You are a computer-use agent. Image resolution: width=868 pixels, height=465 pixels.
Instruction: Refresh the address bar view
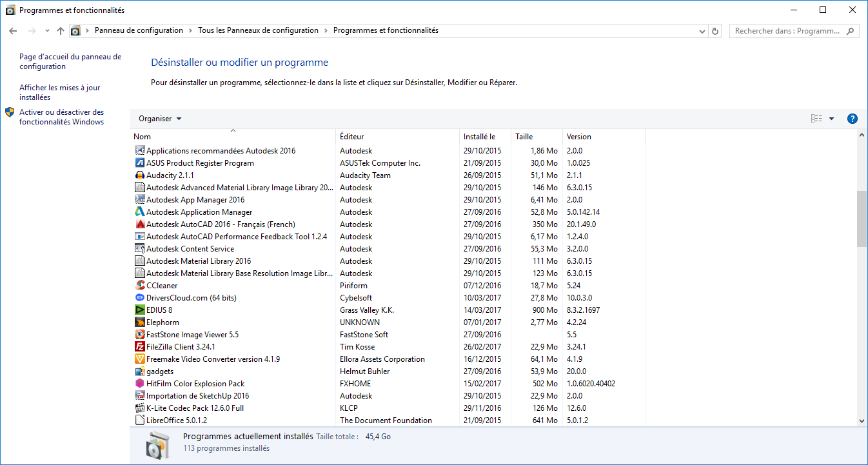pos(715,30)
